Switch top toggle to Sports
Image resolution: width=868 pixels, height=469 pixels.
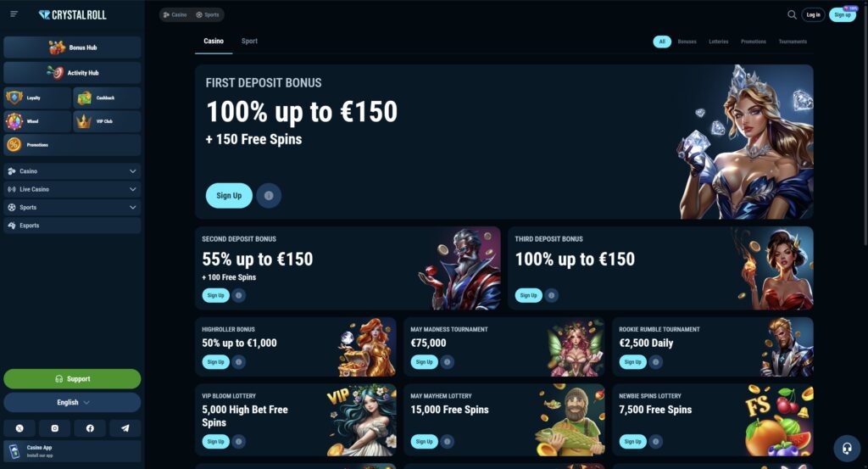[208, 15]
